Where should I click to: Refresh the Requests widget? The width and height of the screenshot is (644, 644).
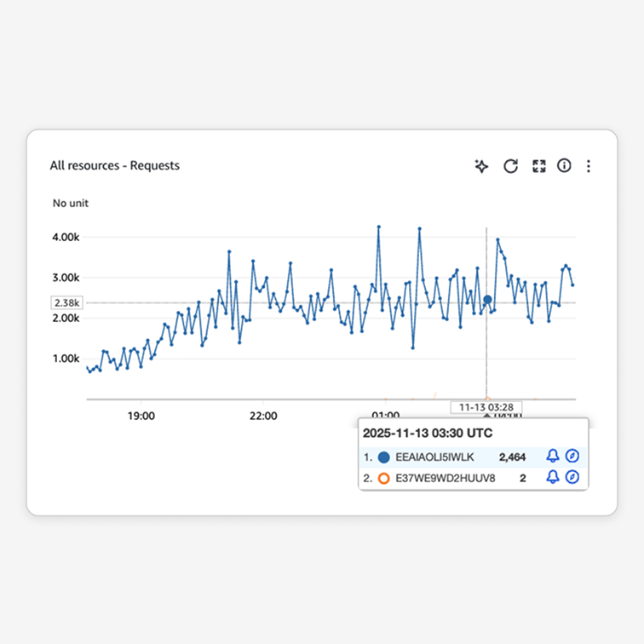pyautogui.click(x=510, y=166)
